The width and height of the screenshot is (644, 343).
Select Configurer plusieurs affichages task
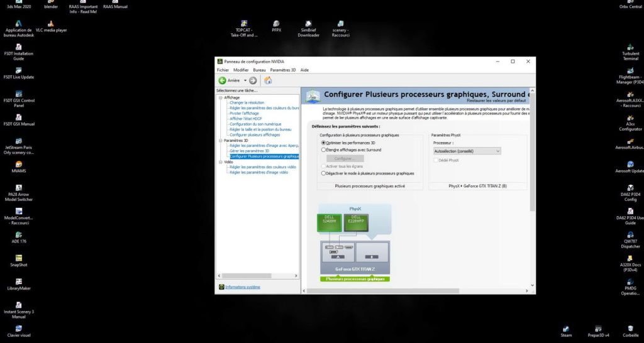coord(255,134)
